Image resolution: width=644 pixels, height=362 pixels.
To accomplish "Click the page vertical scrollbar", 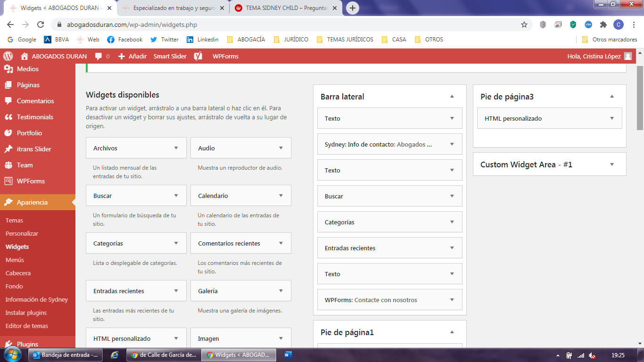I will [640, 98].
